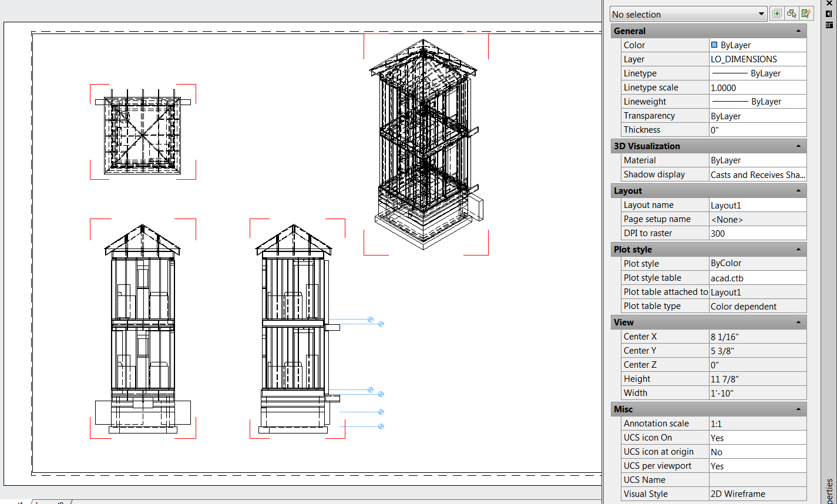Click the Thickness value 0"

click(x=758, y=130)
